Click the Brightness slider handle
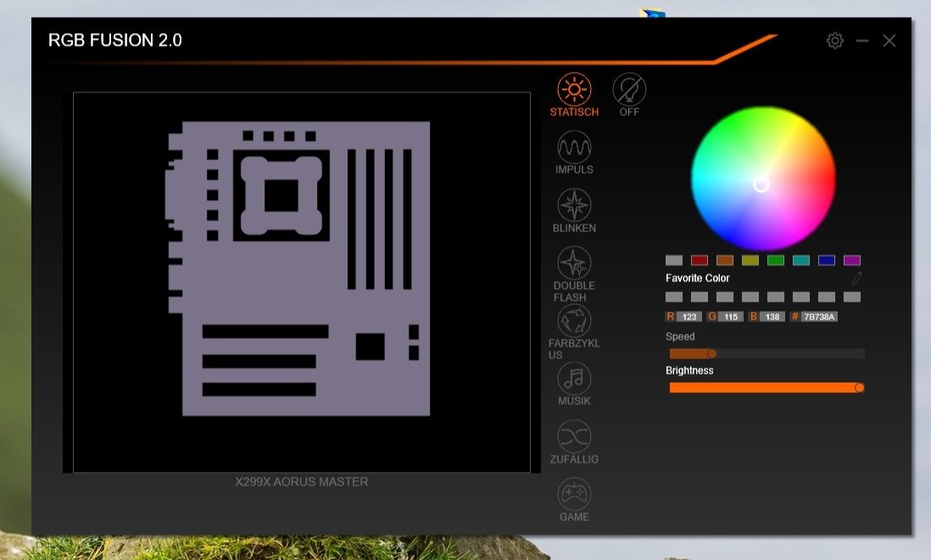Image resolution: width=931 pixels, height=560 pixels. pyautogui.click(x=859, y=387)
